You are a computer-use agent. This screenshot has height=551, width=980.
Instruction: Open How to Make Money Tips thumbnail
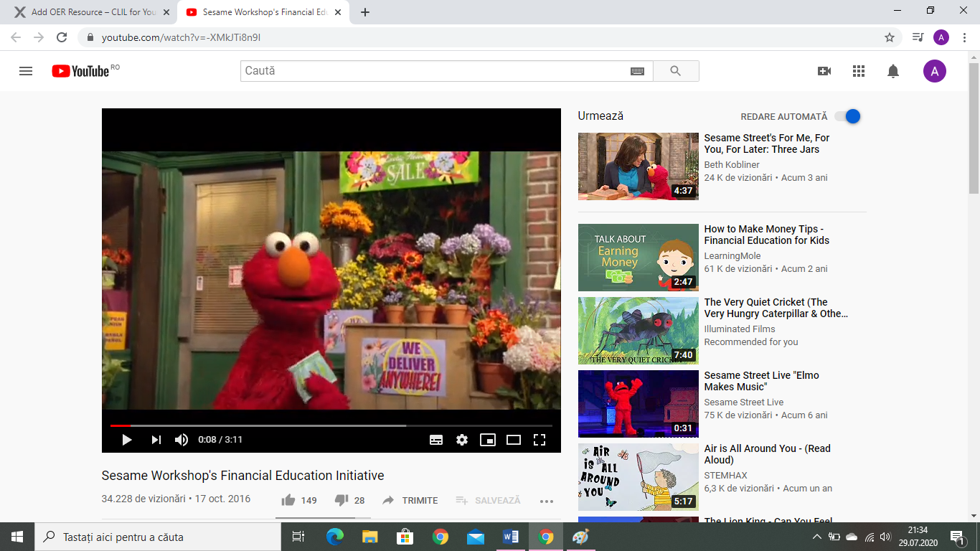(x=638, y=257)
